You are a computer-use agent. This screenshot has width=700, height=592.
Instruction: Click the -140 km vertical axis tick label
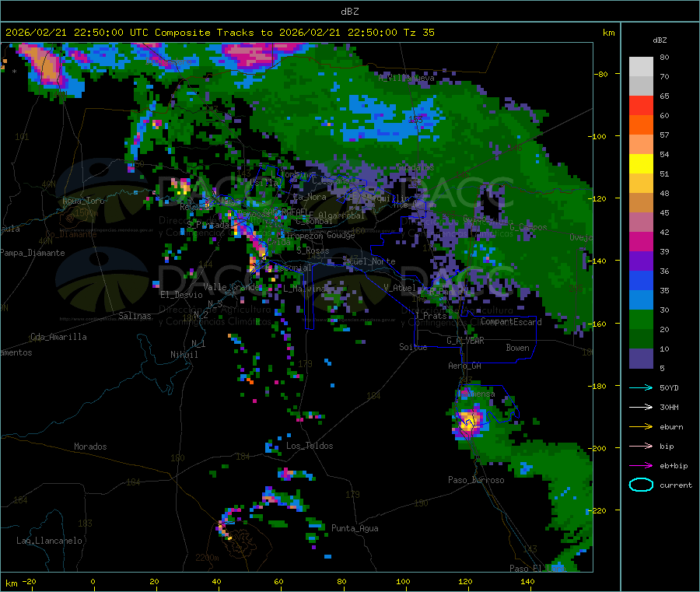pyautogui.click(x=597, y=261)
